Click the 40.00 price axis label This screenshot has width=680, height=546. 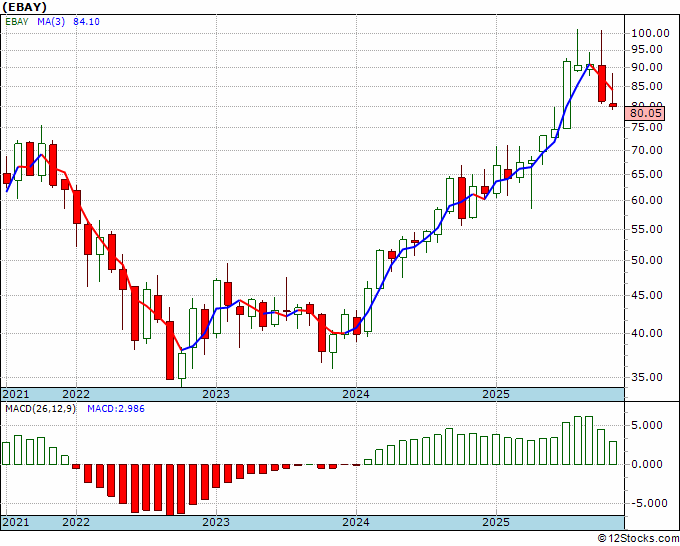(649, 333)
